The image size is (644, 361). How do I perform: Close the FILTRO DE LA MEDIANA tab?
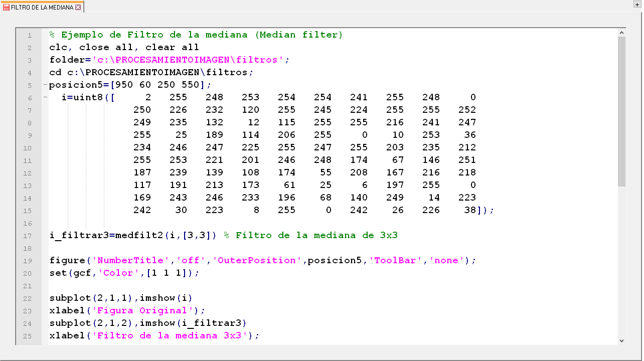78,8
